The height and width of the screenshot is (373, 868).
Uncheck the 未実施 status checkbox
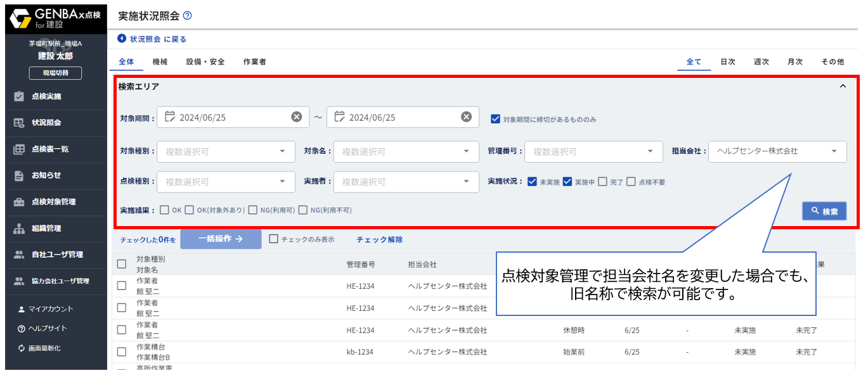(532, 182)
